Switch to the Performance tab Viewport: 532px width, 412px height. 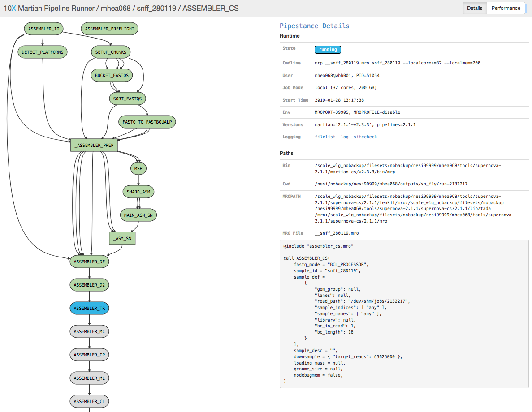click(x=506, y=8)
